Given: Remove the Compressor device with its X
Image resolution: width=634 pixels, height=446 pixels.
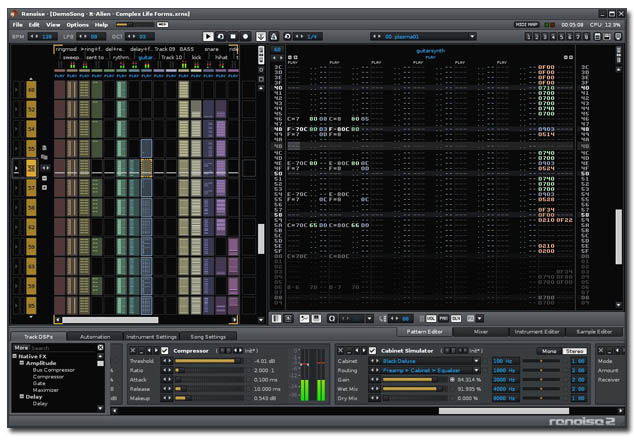Looking at the screenshot, I should click(x=133, y=351).
